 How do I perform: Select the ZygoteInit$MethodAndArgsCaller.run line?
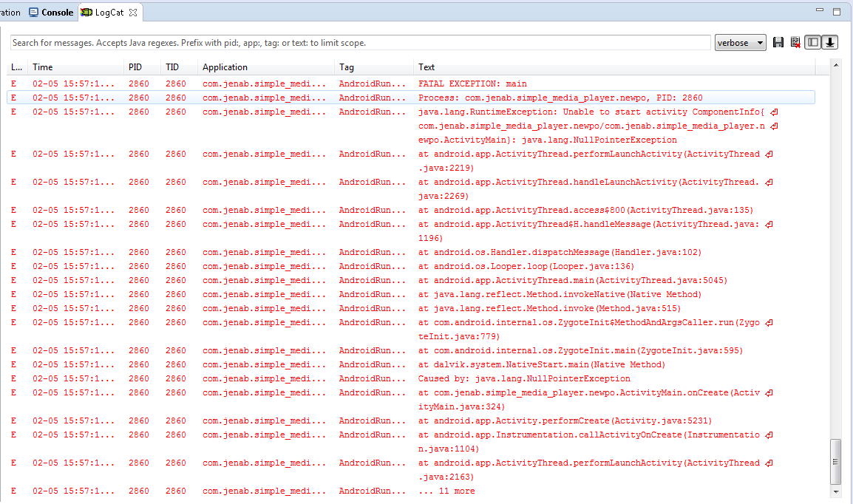pos(411,330)
